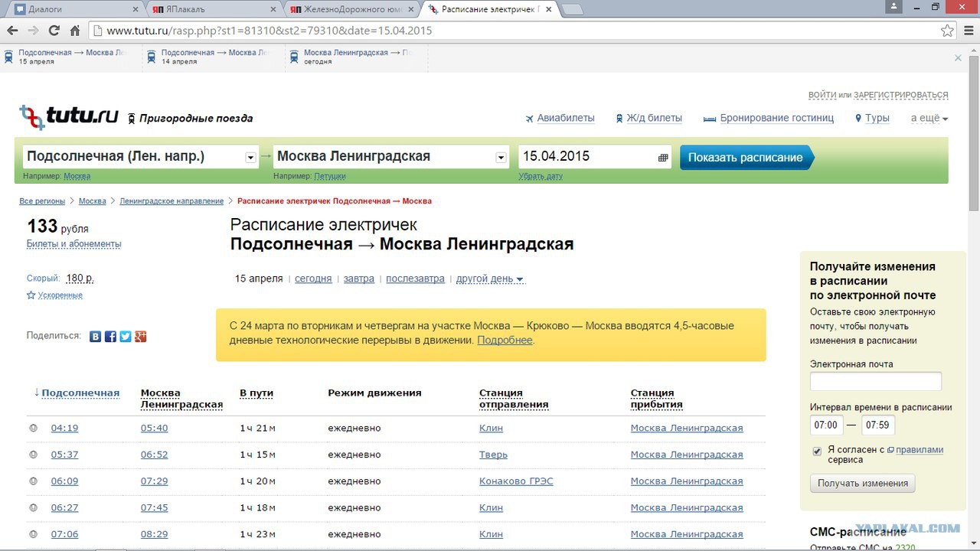
Task: Expand arrival station dropdown arrow
Action: 501,158
